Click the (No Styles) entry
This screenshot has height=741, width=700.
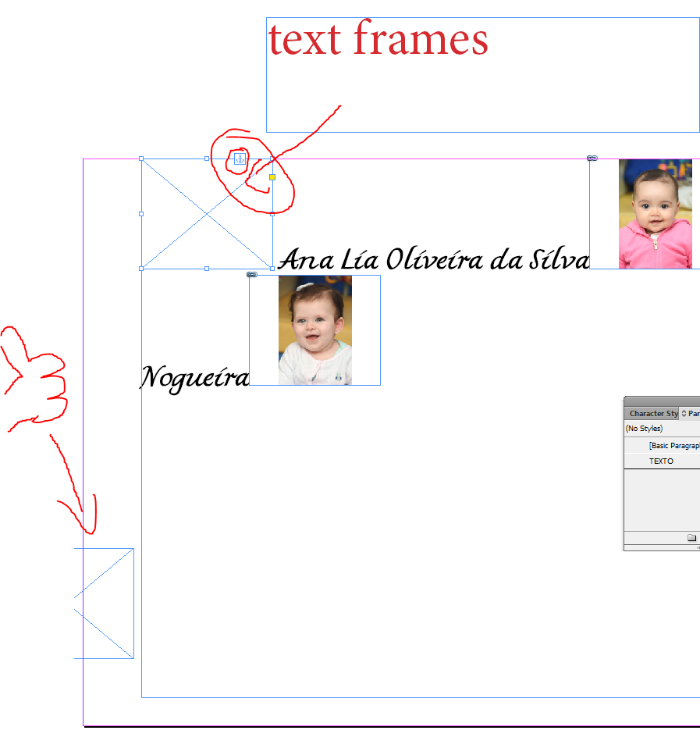point(644,429)
